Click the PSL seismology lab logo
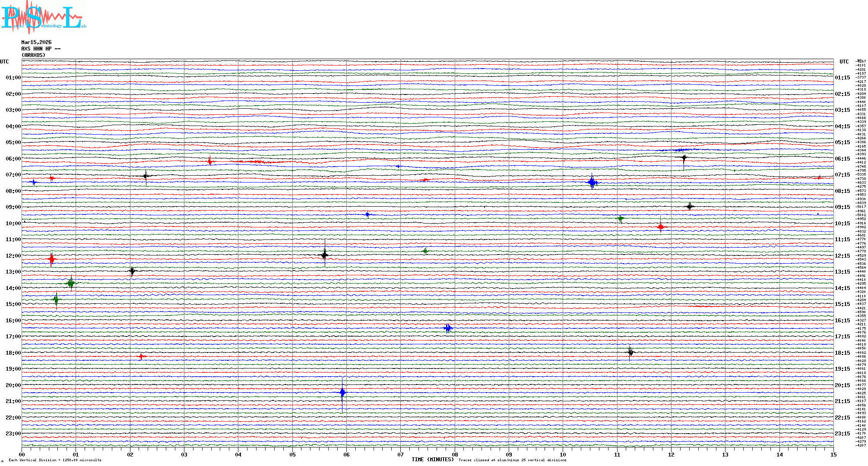This screenshot has width=868, height=466. click(x=43, y=17)
